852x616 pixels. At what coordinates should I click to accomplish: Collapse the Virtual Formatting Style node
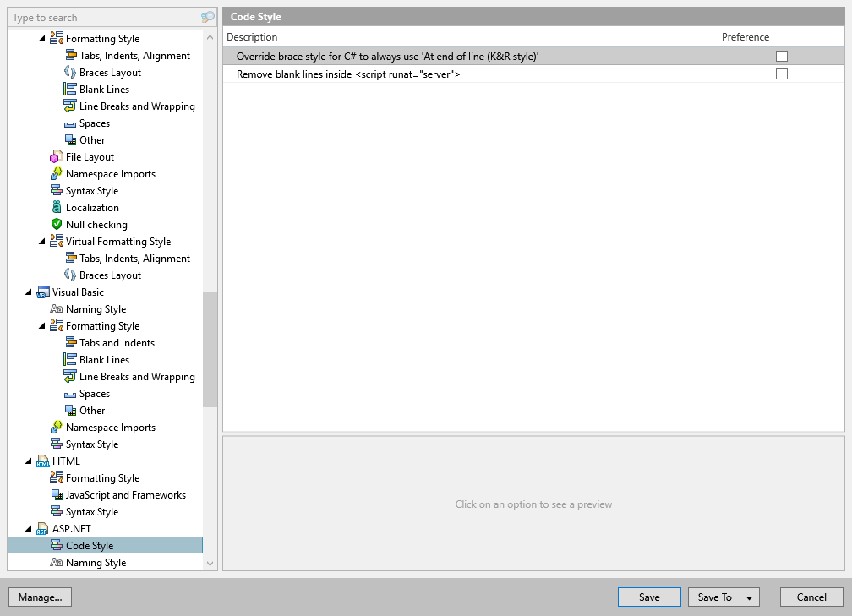click(x=42, y=242)
